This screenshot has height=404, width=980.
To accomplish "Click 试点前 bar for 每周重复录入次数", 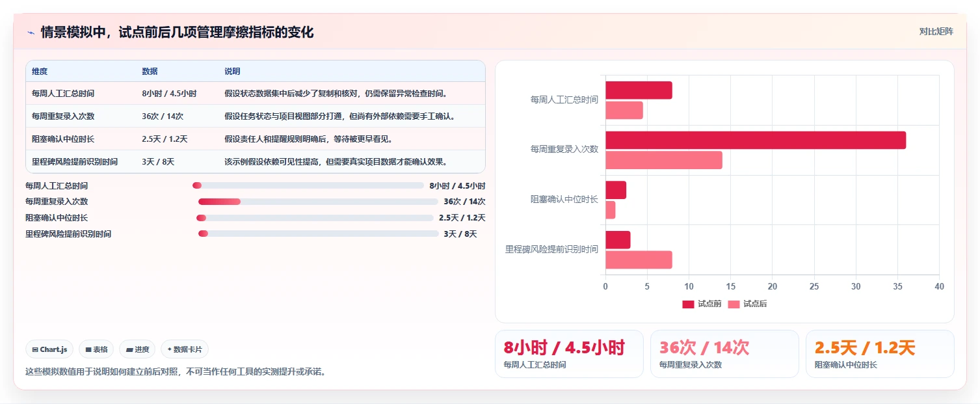I will point(756,141).
